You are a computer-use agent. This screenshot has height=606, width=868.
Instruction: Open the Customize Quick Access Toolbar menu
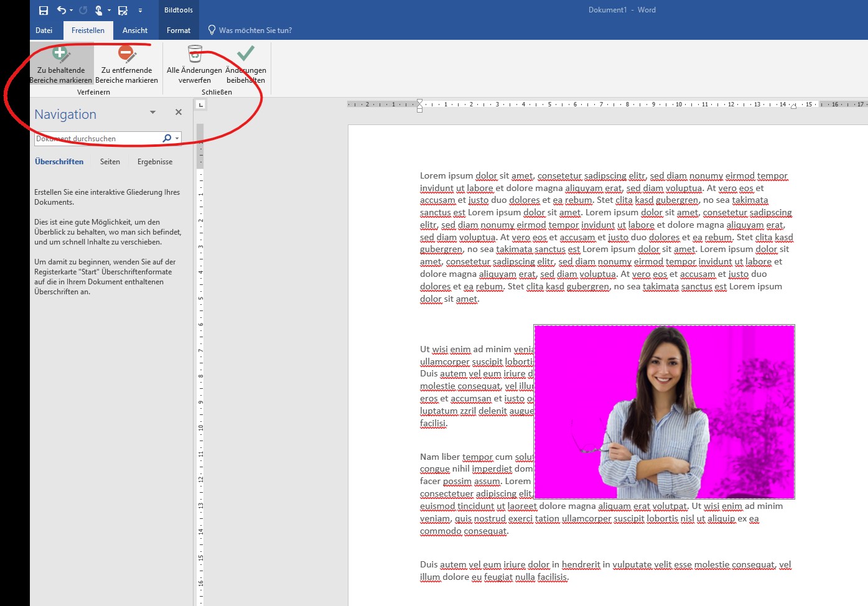coord(141,10)
